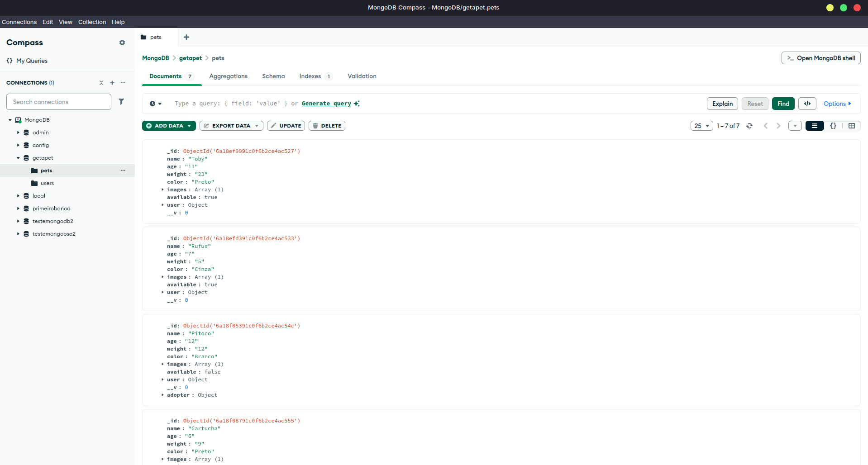Expand user object in Rufus document
The height and width of the screenshot is (465, 868).
162,292
